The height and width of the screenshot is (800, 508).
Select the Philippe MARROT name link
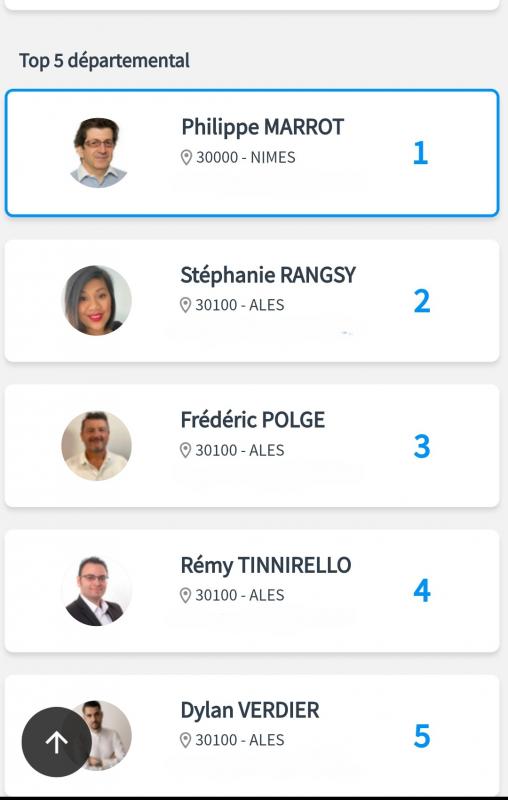coord(263,128)
